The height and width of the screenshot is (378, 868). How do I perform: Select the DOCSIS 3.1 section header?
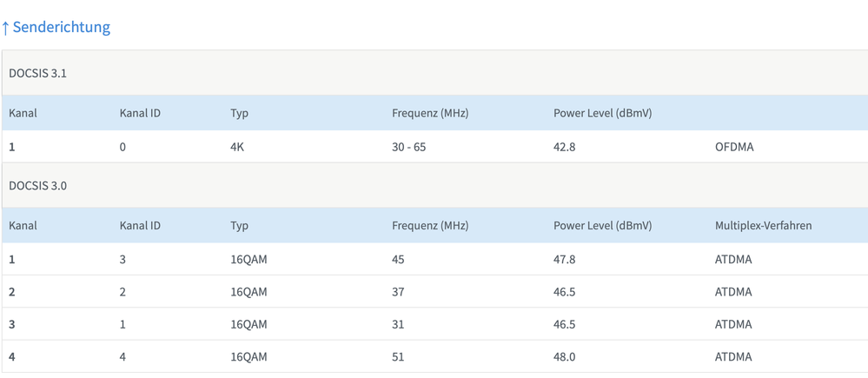pos(38,73)
